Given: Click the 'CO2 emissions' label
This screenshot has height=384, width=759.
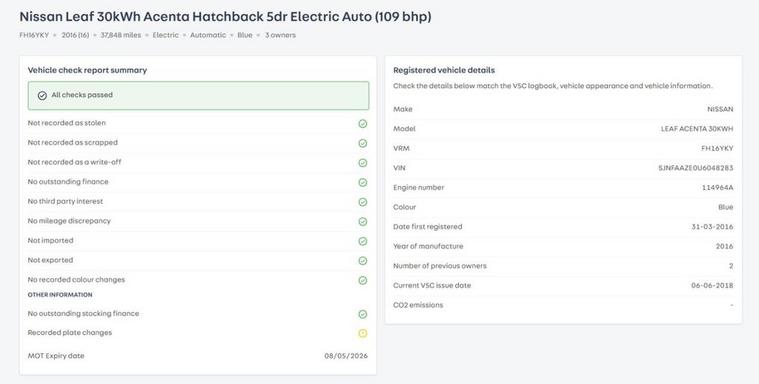Looking at the screenshot, I should pos(418,305).
